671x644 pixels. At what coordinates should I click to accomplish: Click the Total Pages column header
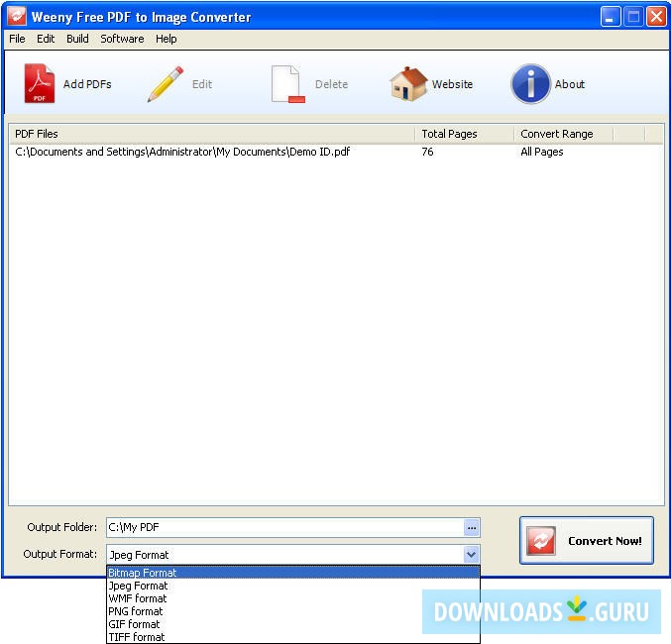[x=464, y=134]
